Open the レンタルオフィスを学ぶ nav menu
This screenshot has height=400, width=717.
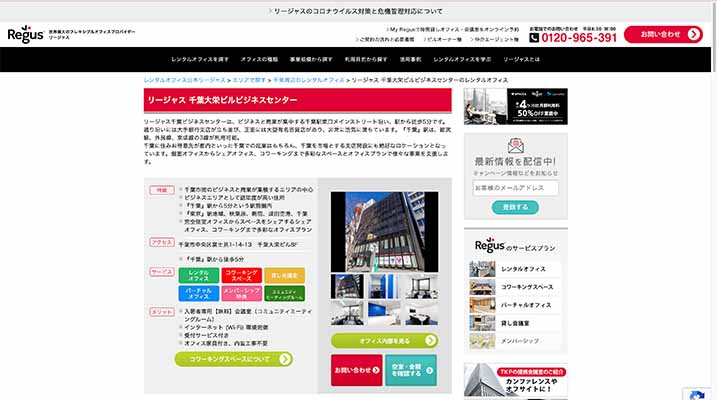pos(462,59)
